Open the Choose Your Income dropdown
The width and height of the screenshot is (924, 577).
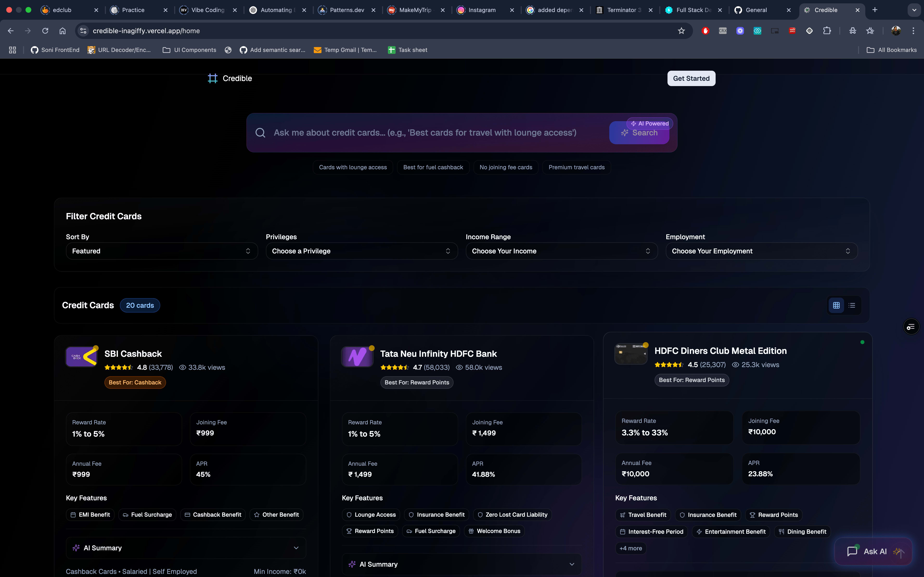coord(561,251)
